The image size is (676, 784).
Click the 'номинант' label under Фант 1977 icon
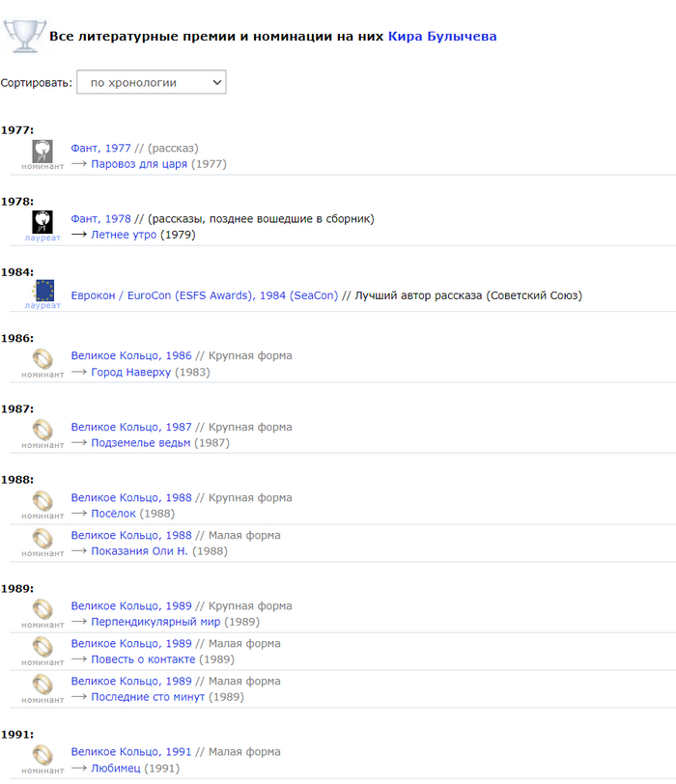click(42, 166)
